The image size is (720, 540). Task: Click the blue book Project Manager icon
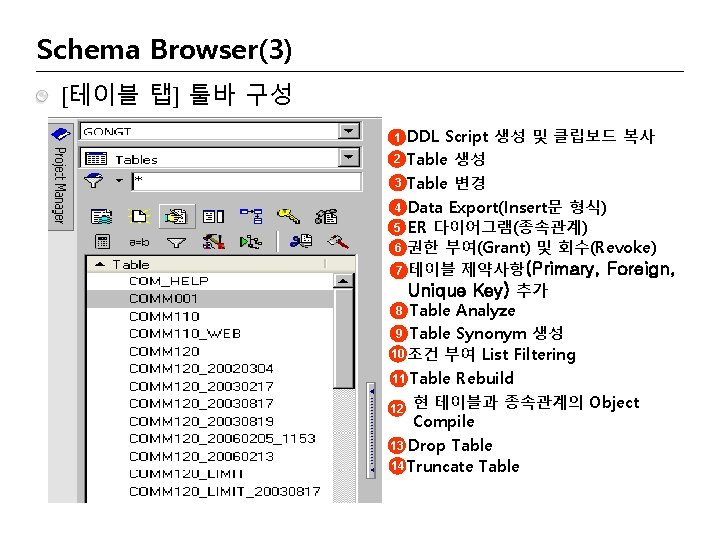click(61, 134)
